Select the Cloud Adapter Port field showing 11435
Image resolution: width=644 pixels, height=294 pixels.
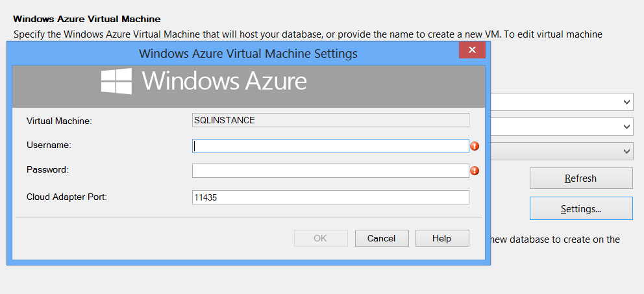(330, 197)
